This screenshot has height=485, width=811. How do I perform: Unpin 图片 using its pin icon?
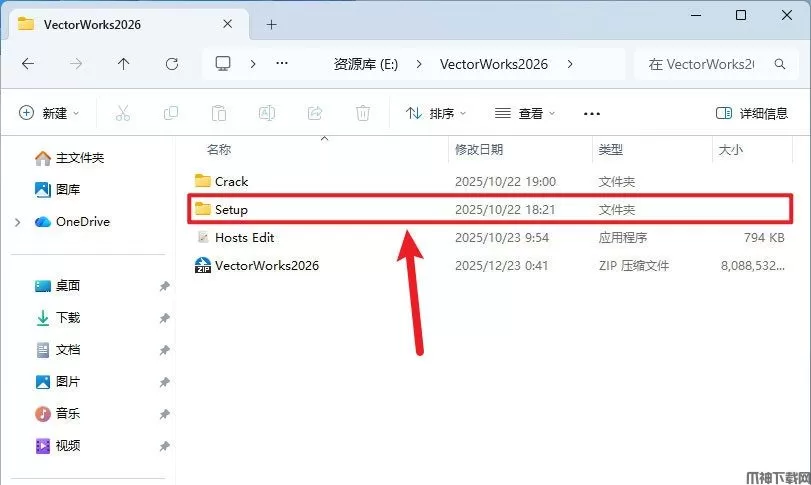click(x=164, y=382)
